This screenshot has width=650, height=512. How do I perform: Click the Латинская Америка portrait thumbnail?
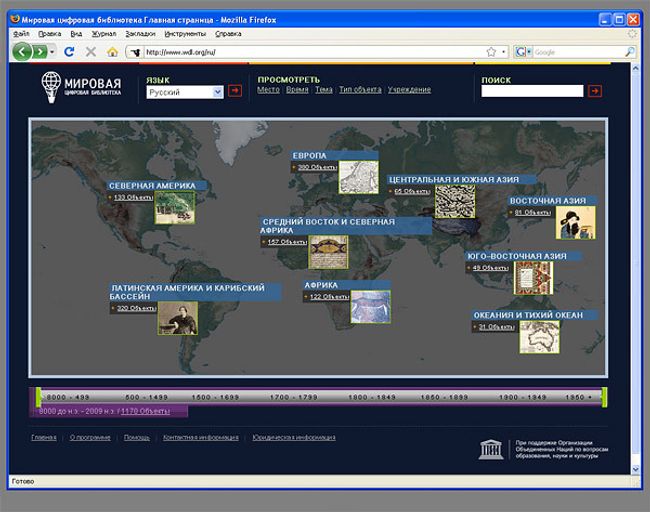(x=178, y=318)
